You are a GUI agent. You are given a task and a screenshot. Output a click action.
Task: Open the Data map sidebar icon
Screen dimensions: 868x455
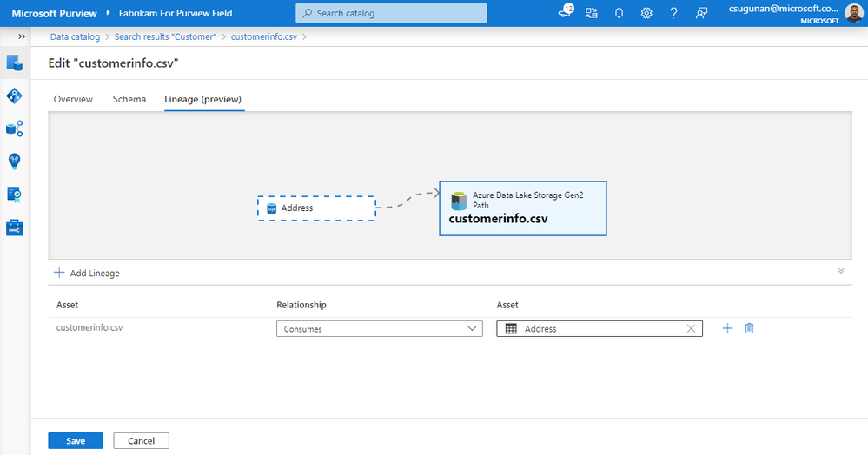(15, 96)
